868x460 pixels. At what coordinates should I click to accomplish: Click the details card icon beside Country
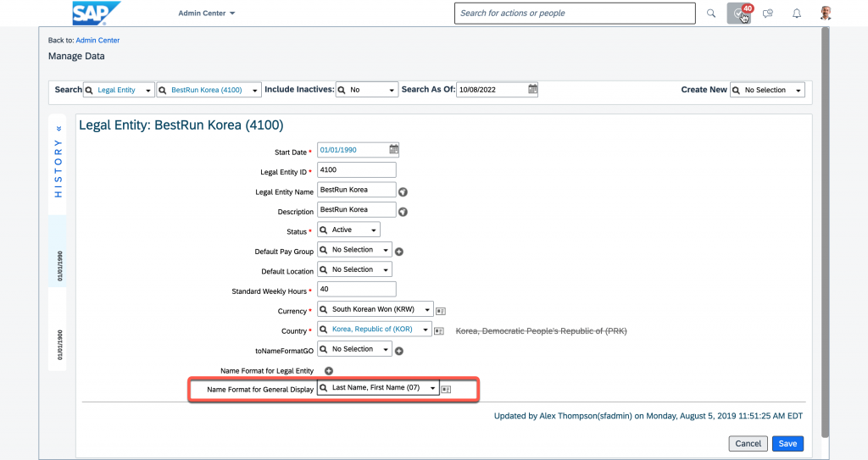(439, 331)
